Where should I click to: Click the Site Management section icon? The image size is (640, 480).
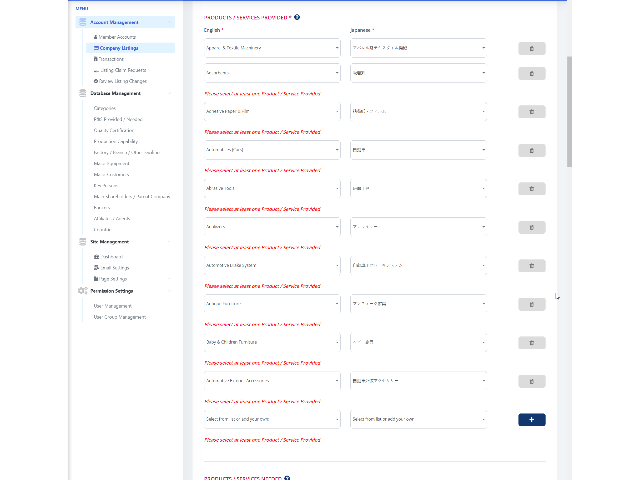pos(82,241)
